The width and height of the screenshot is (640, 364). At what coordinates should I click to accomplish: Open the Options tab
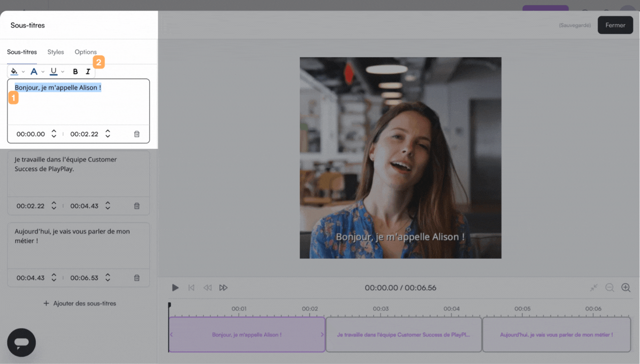[x=85, y=52]
